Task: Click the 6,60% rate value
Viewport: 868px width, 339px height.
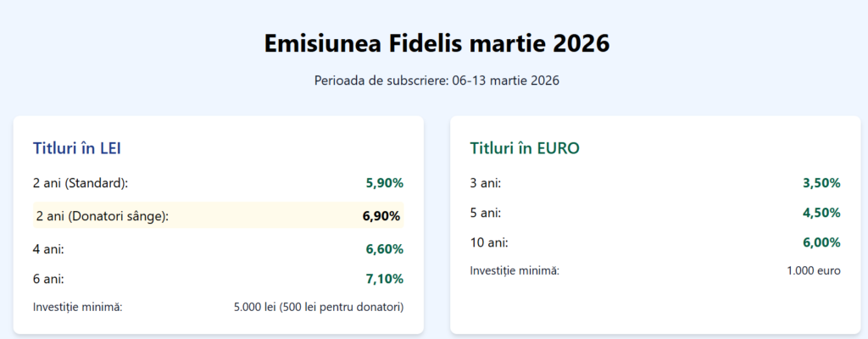Action: 384,248
